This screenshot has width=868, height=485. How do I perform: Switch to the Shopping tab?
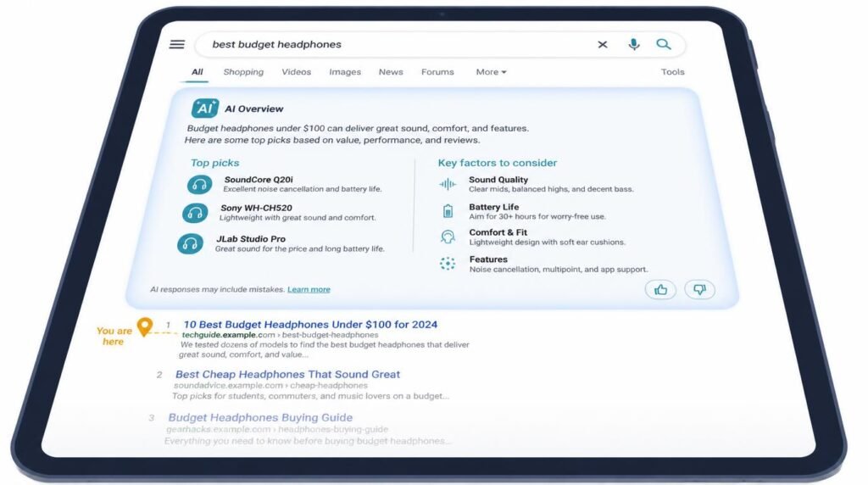click(243, 72)
